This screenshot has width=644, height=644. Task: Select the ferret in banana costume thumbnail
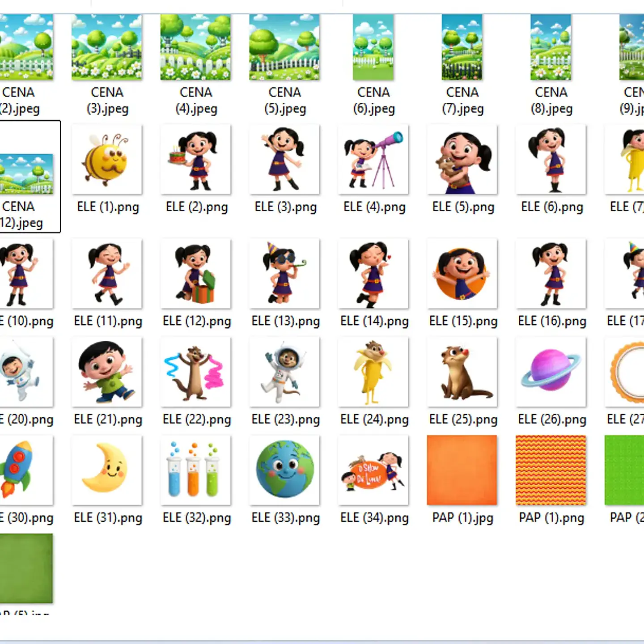[373, 372]
